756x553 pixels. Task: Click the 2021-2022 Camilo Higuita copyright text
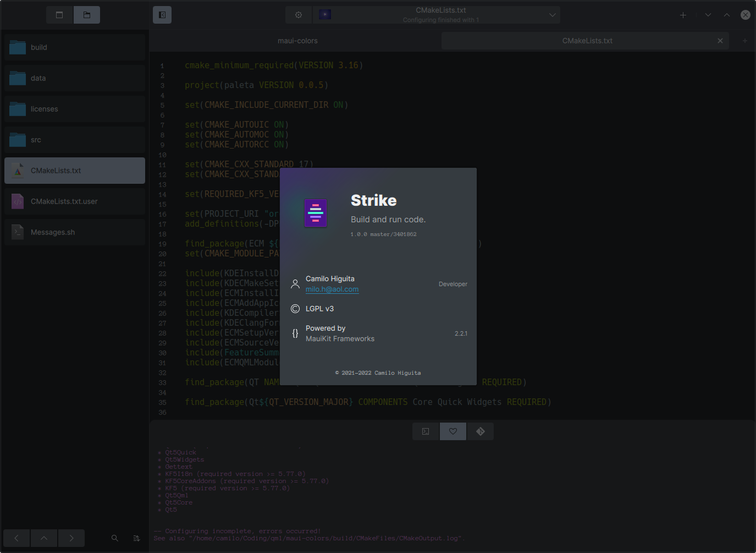coord(378,373)
